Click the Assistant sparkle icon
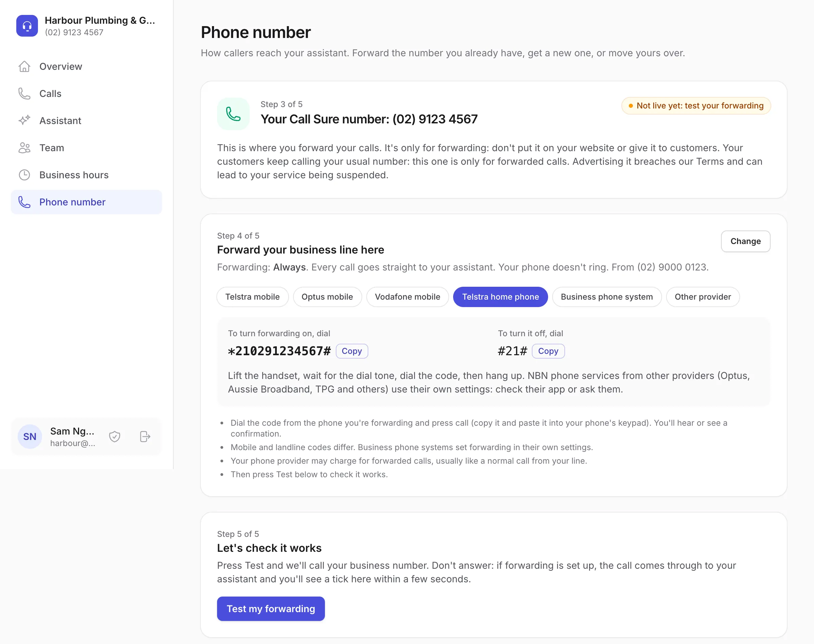Screen dimensions: 814x644 24,121
